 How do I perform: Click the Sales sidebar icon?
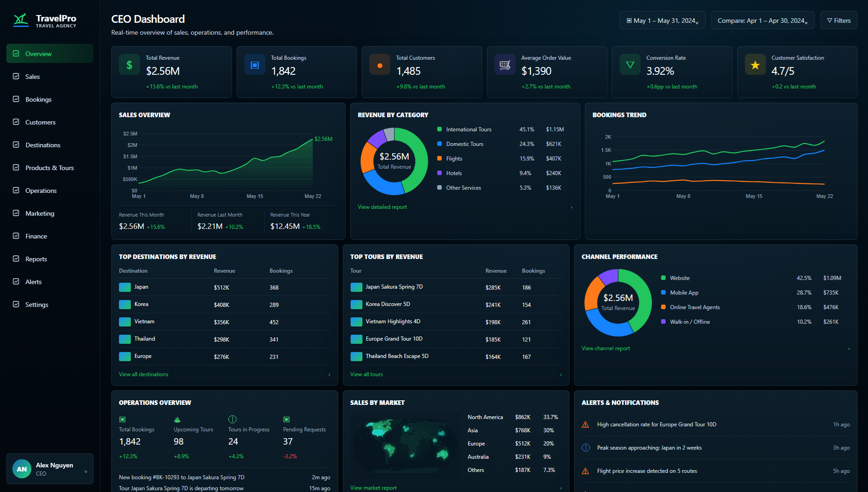click(x=16, y=76)
